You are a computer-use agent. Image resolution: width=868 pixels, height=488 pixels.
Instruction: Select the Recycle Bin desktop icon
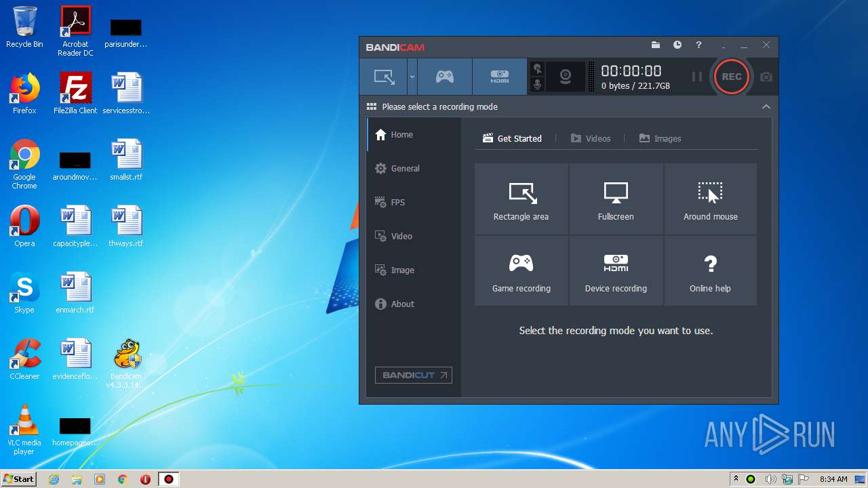(x=24, y=27)
